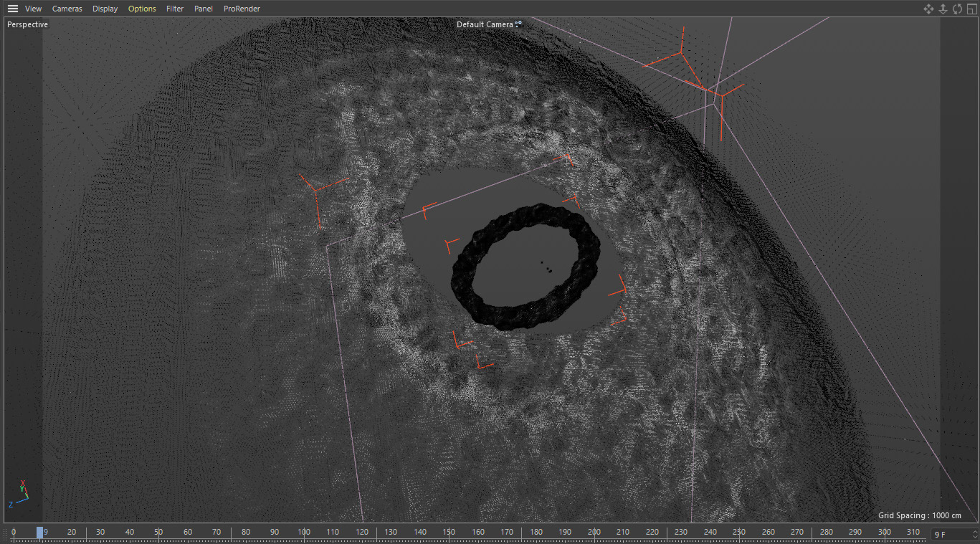Open the viewport hamburger menu
This screenshot has height=544, width=980.
[13, 9]
